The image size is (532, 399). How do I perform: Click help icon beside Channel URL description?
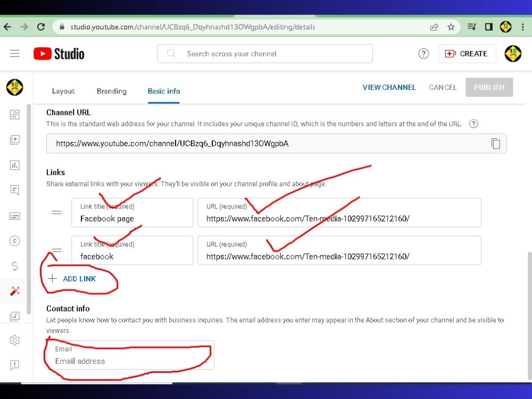point(473,123)
